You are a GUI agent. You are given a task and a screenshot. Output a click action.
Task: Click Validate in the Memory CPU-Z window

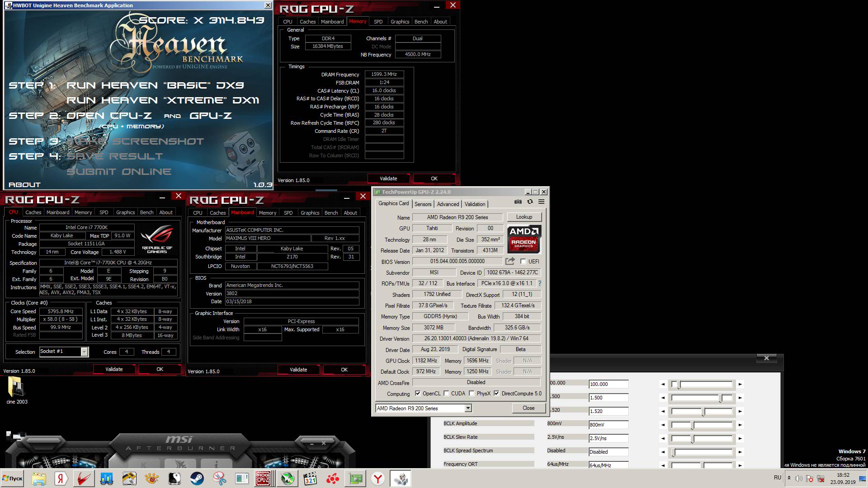click(388, 178)
